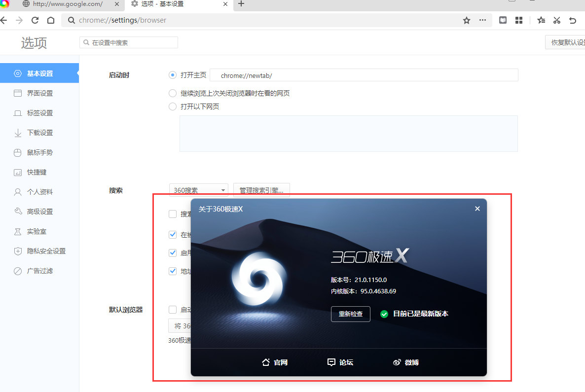Open 鼠标手势 in the sidebar
The width and height of the screenshot is (585, 392).
tap(39, 152)
